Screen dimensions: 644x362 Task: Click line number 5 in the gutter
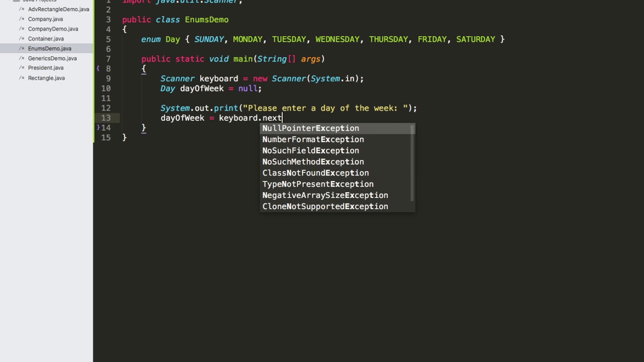point(108,39)
